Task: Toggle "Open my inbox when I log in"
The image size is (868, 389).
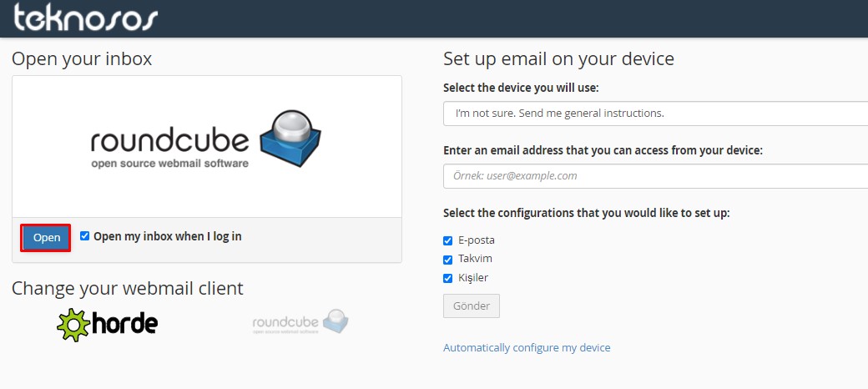Action: click(x=84, y=235)
